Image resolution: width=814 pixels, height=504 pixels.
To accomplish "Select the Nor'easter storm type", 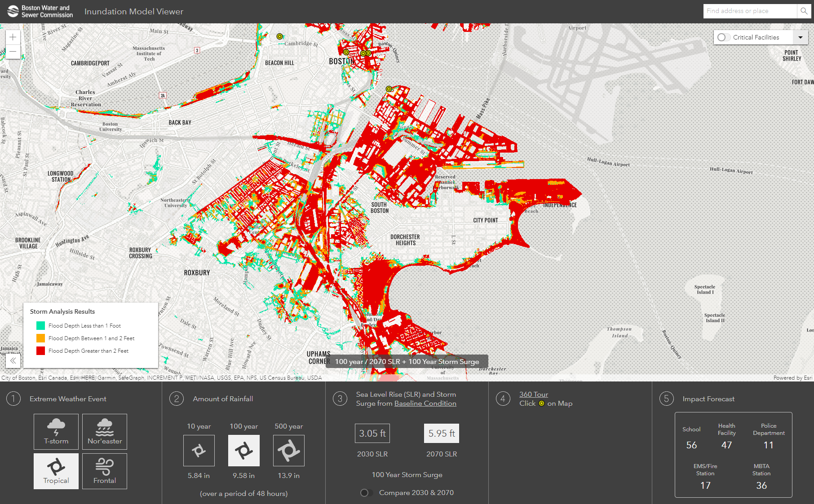I will pyautogui.click(x=104, y=431).
